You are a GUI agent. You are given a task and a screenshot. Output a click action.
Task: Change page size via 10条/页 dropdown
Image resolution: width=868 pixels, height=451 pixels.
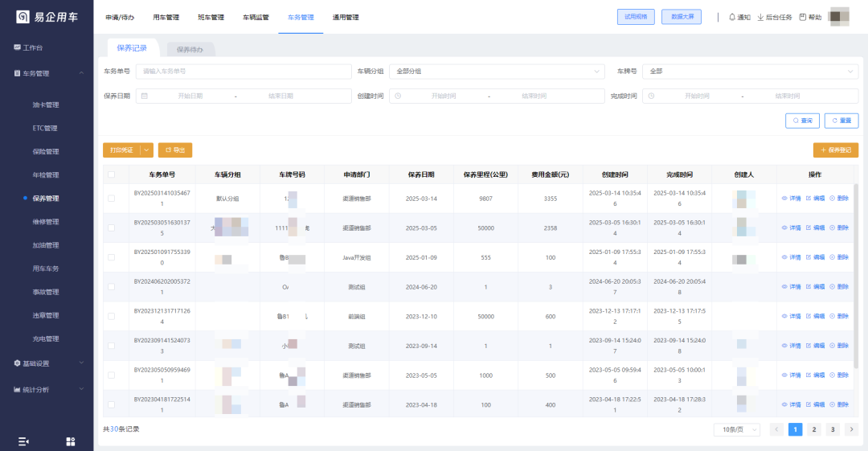736,429
